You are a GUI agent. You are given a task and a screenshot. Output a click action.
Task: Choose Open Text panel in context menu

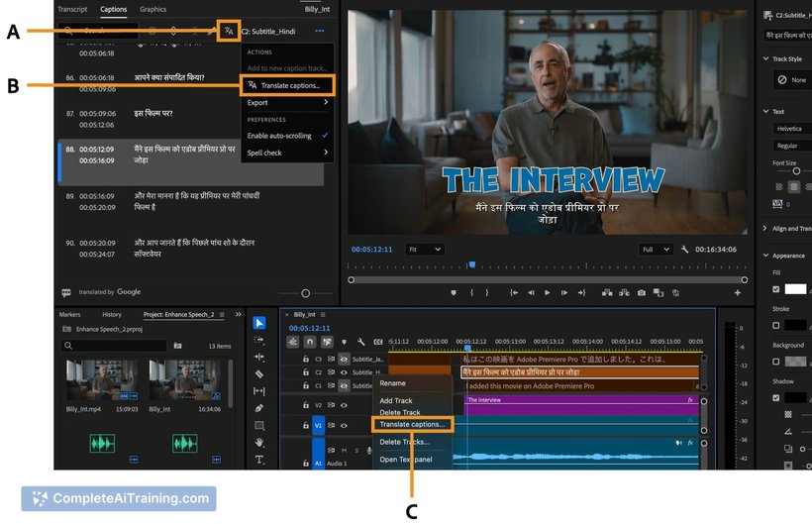(406, 460)
